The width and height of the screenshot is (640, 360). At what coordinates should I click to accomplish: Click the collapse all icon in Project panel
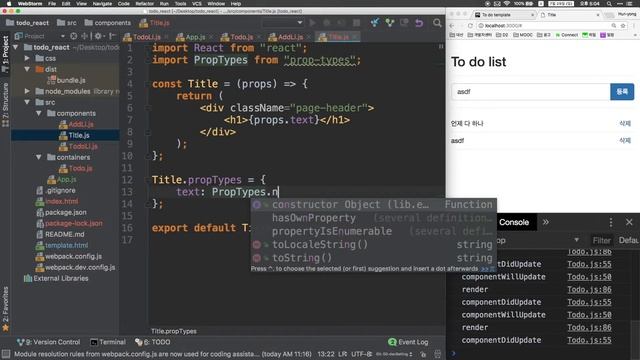pos(85,36)
